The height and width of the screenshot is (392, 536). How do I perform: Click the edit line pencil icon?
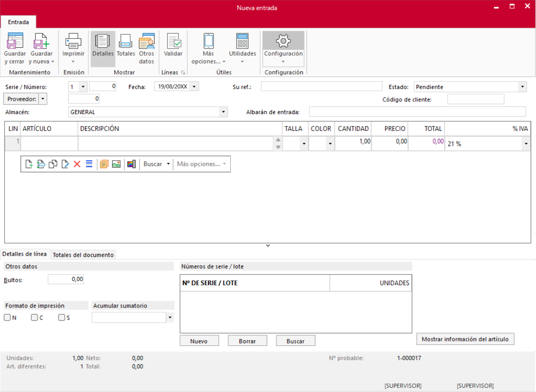click(x=65, y=164)
